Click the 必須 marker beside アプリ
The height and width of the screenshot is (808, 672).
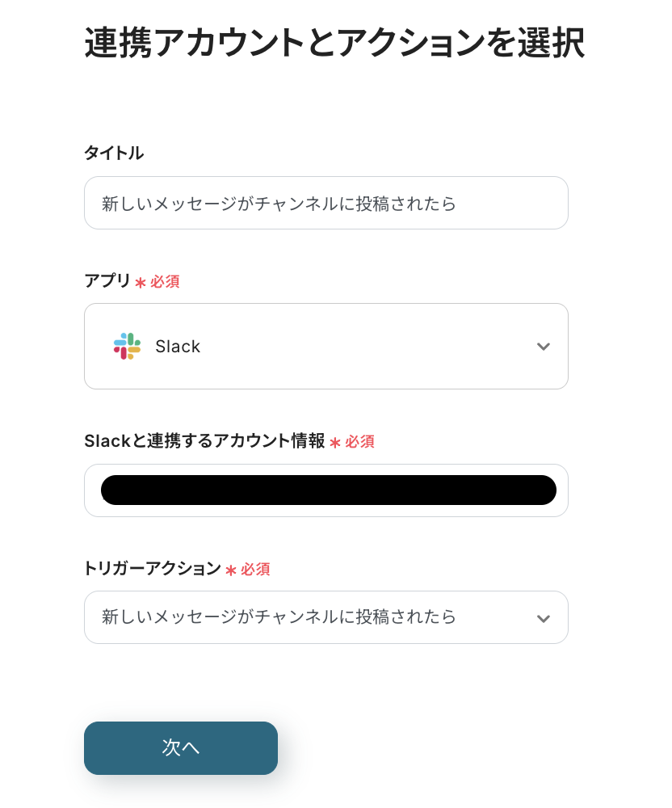click(165, 282)
